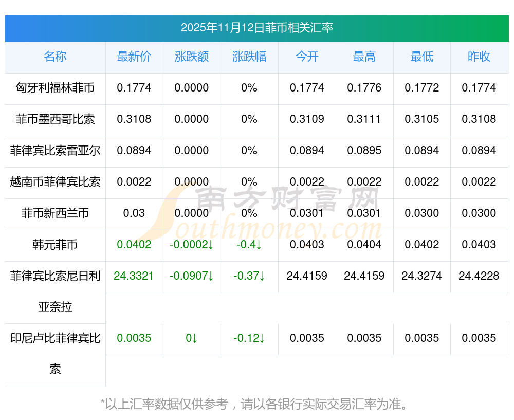
Task: Click the 昨收 column header
Action: (x=479, y=57)
